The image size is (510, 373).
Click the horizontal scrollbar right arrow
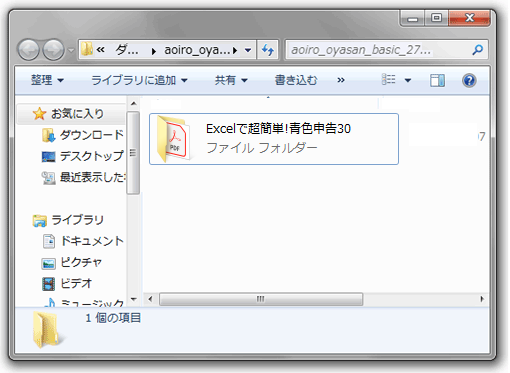[482, 299]
